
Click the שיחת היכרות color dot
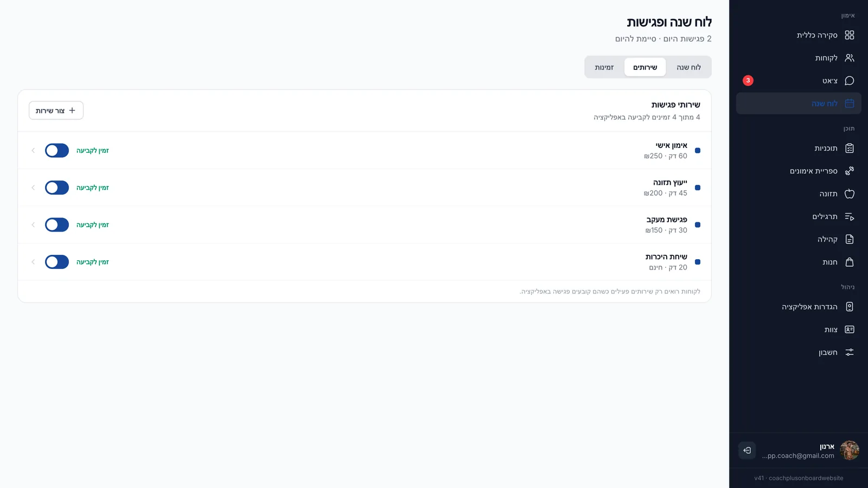click(698, 262)
